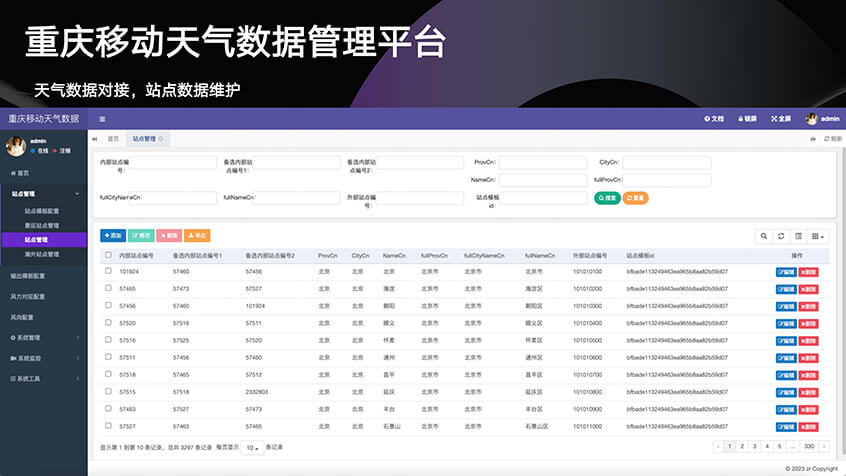Enter fullscreen via 全屏 icon
Image resolution: width=846 pixels, height=476 pixels.
[x=781, y=119]
